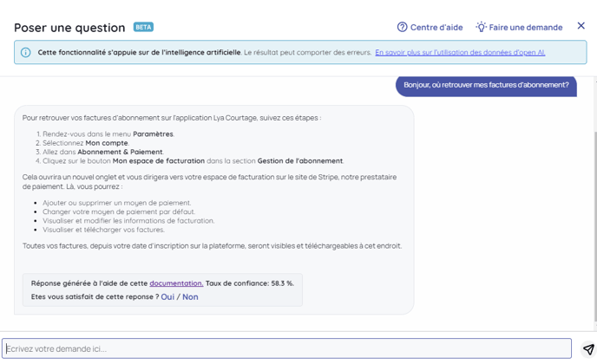The width and height of the screenshot is (597, 364).
Task: Click bold 'Abonnement & Paiement' in step three
Action: 120,152
